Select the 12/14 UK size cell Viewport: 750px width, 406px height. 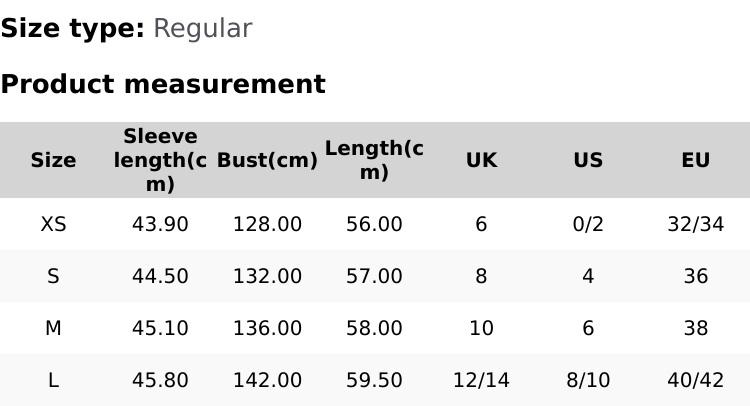(481, 380)
